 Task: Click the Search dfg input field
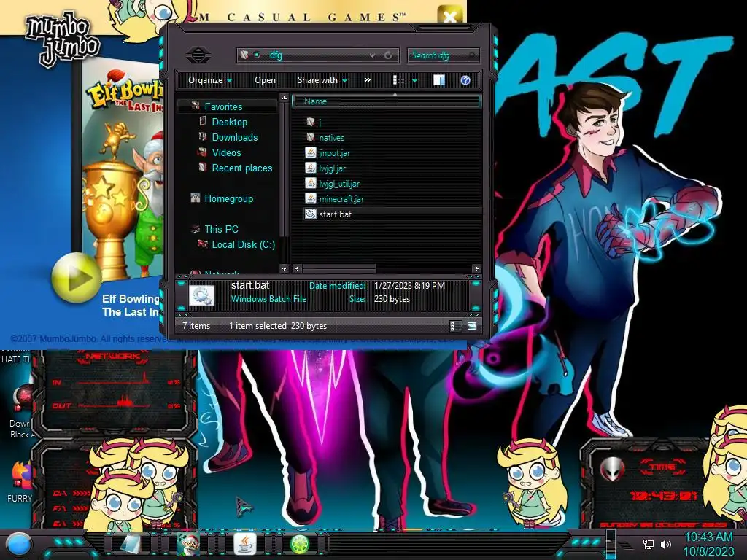443,55
